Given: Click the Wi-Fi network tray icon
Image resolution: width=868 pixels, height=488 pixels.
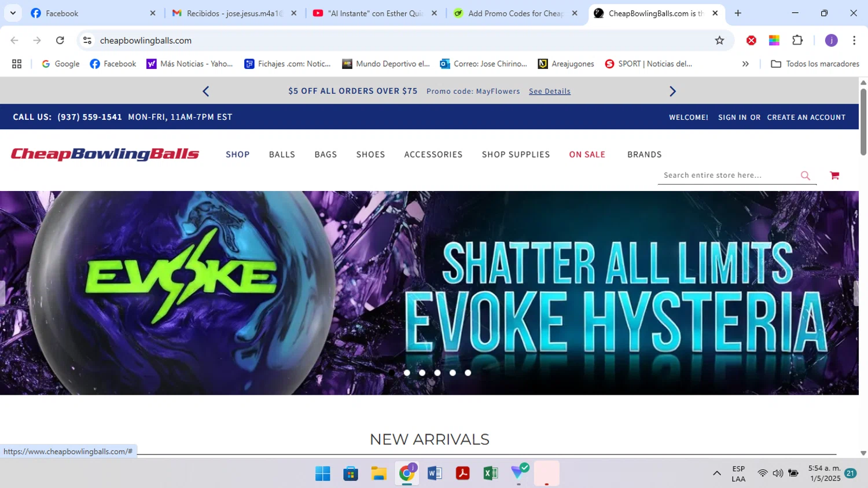Looking at the screenshot, I should coord(763,474).
